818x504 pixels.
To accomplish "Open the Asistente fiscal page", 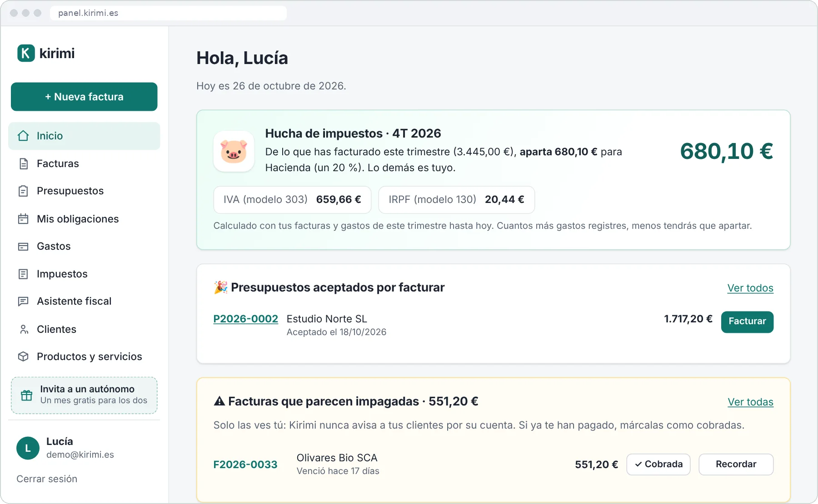I will (x=84, y=301).
